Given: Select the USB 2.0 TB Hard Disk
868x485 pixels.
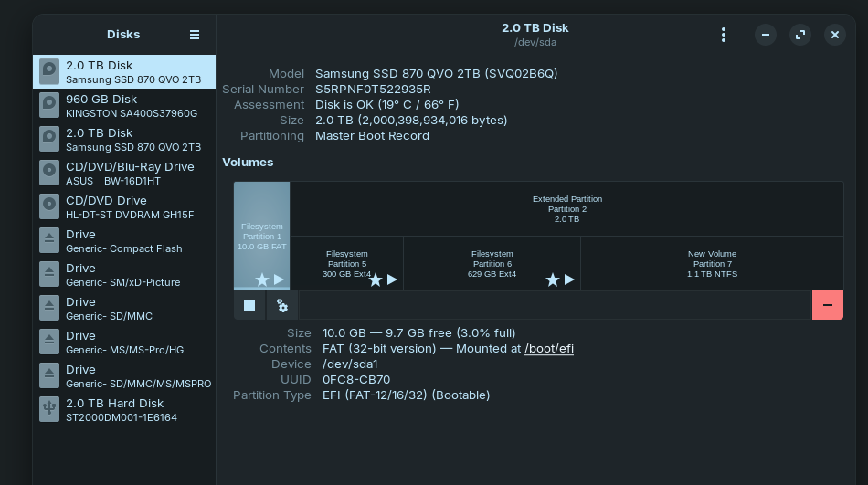Looking at the screenshot, I should 124,410.
